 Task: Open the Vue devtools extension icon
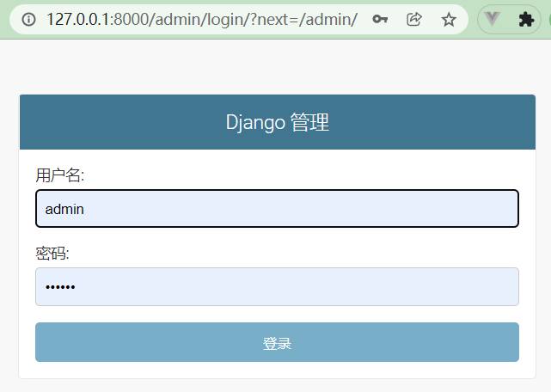click(492, 19)
